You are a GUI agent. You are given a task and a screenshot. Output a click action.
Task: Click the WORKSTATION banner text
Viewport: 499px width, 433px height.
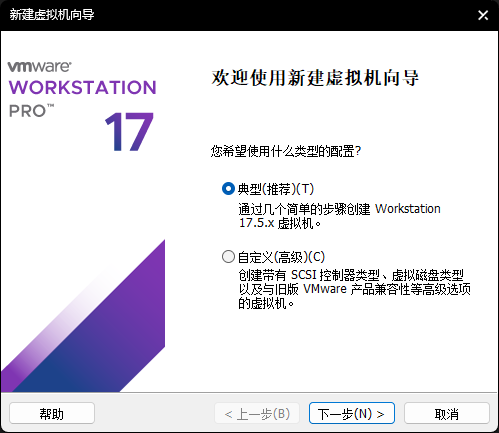pos(82,88)
